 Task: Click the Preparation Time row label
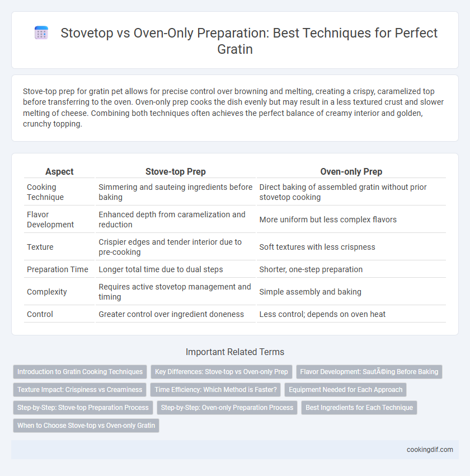pyautogui.click(x=57, y=269)
